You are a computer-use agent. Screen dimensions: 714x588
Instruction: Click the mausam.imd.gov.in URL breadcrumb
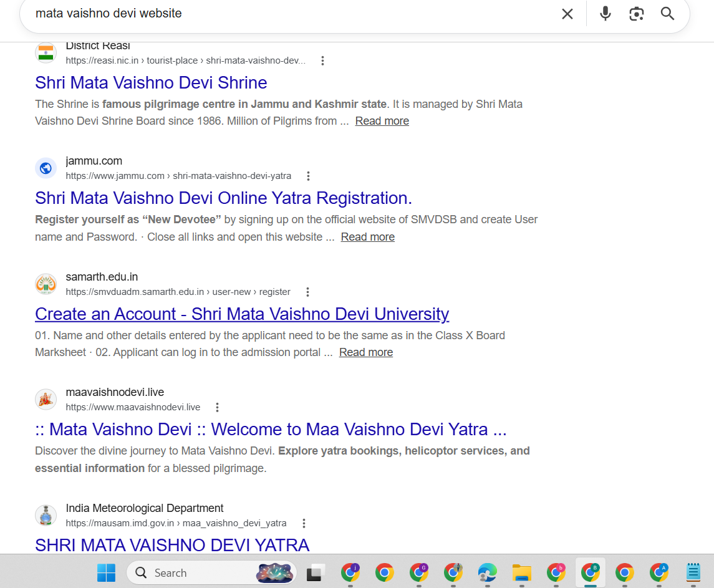point(176,523)
